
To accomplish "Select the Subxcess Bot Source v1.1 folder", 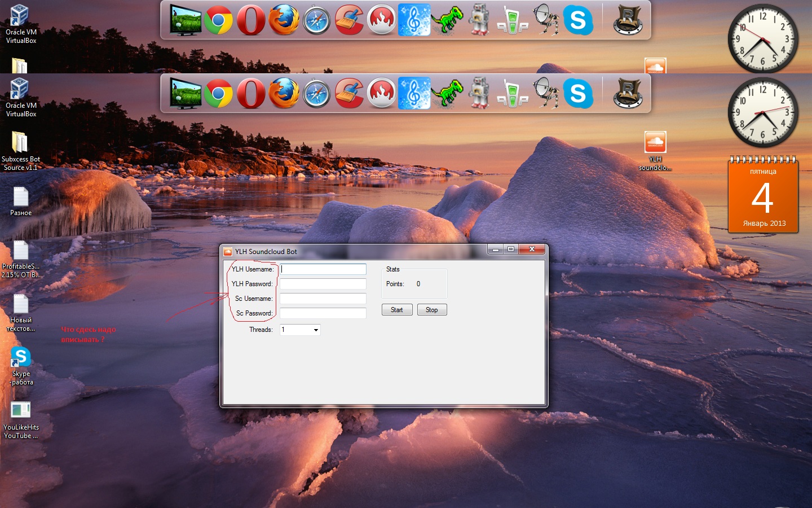I will [x=20, y=151].
